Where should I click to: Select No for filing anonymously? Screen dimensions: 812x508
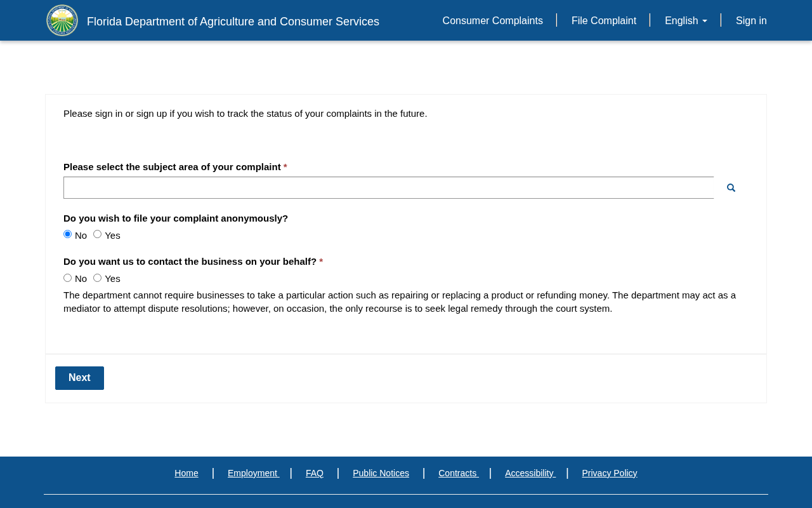68,234
